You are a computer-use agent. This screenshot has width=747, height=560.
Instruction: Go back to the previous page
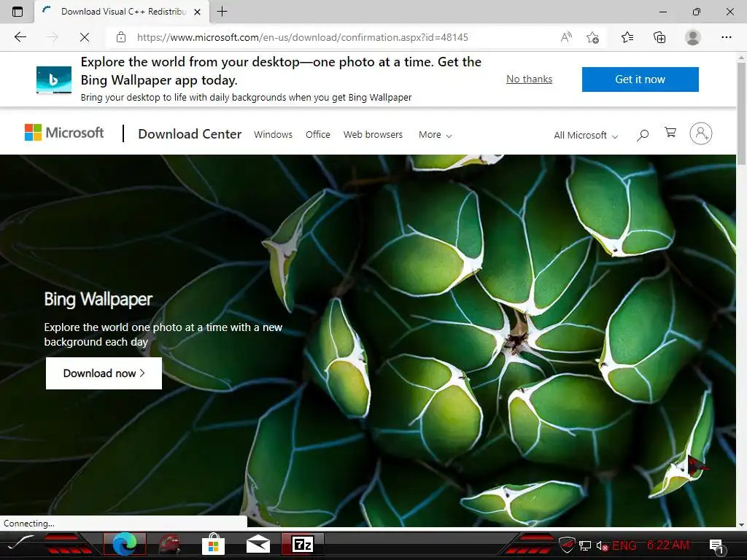point(20,37)
